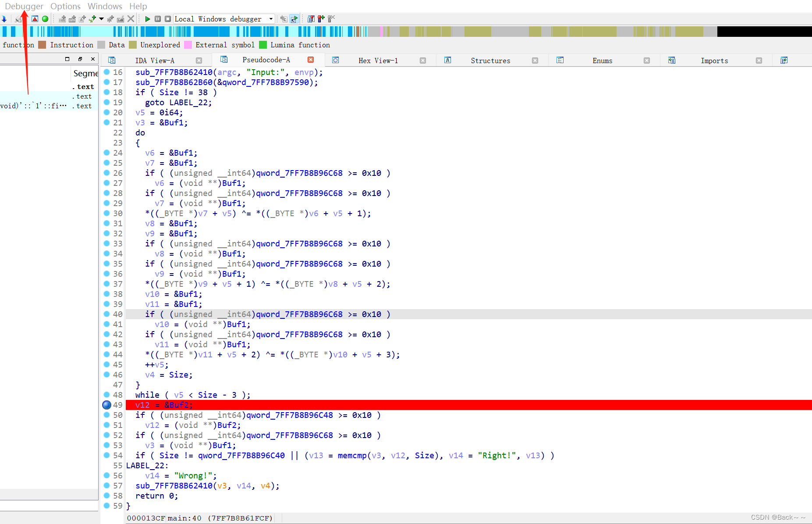Click the Unexplored legend color swatch
812x524 pixels.
pos(133,45)
